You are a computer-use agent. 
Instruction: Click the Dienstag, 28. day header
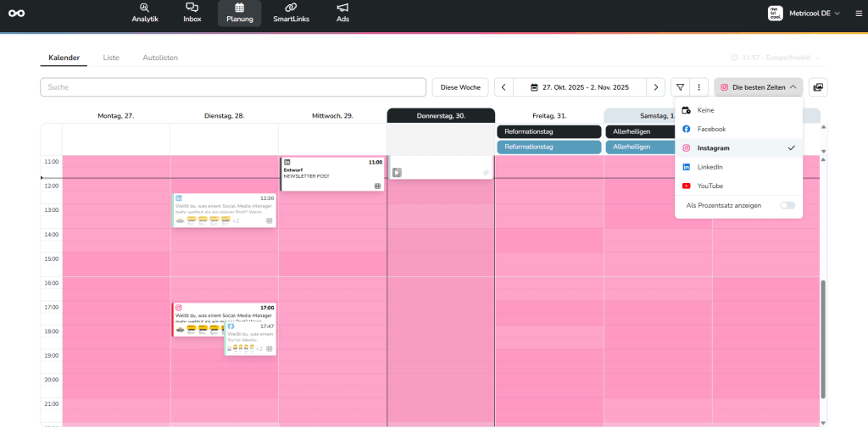pos(224,116)
